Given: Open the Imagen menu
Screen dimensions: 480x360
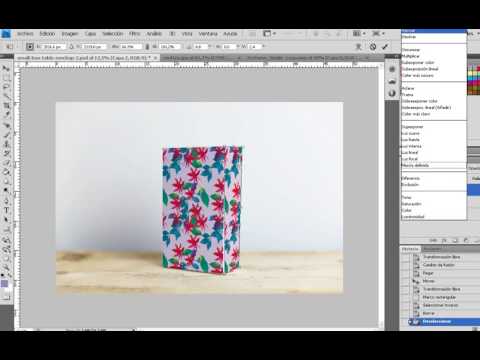Looking at the screenshot, I should (70, 34).
